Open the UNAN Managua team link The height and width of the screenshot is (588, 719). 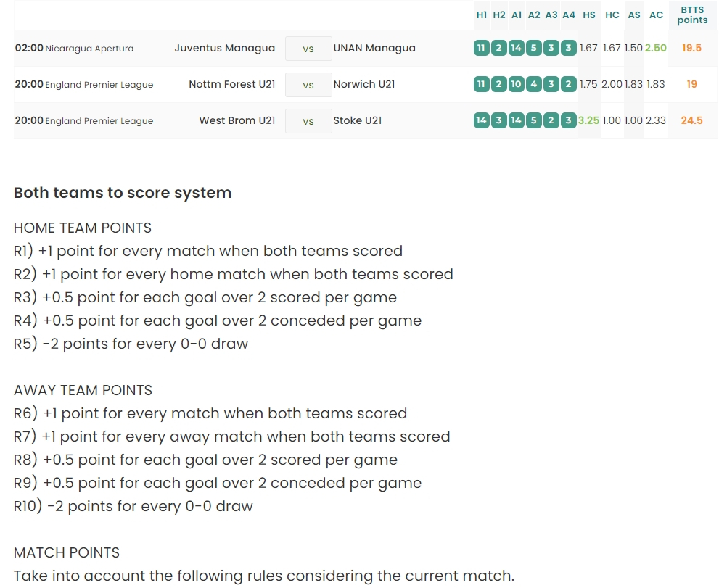click(374, 49)
